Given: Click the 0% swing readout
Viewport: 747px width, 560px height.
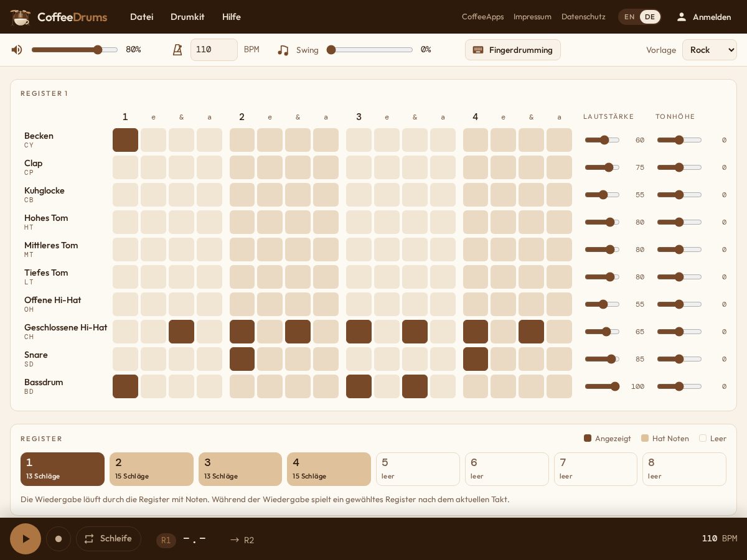Looking at the screenshot, I should [426, 50].
